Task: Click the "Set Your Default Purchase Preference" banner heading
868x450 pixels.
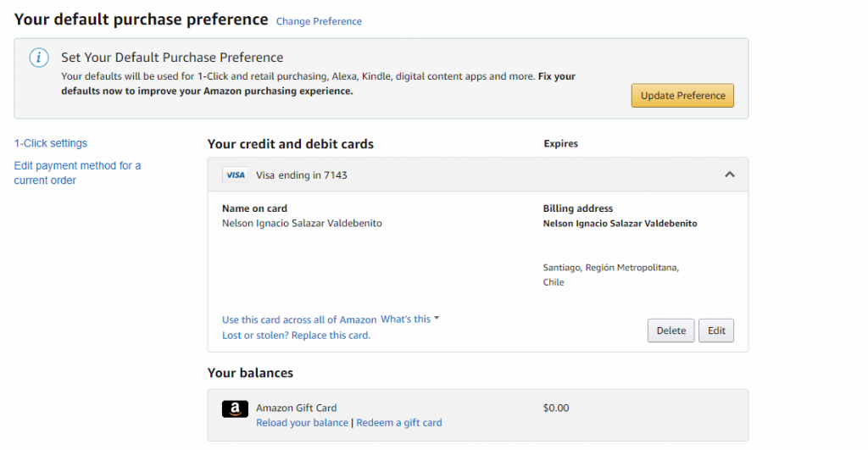Action: point(172,58)
